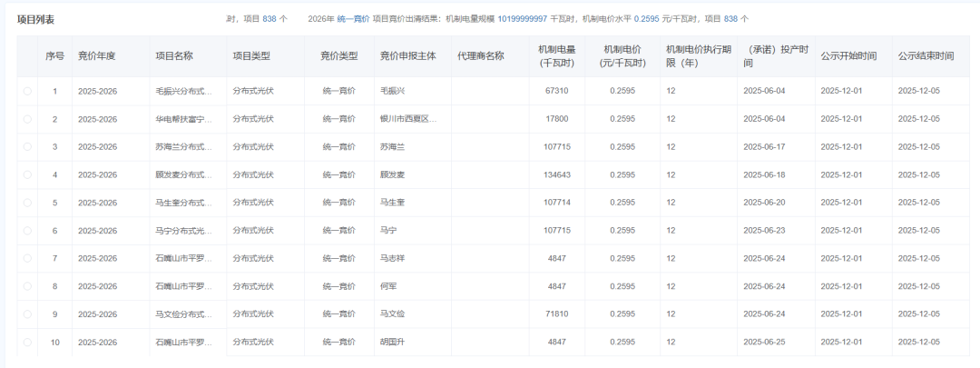980x368 pixels.
Task: Click the 机制电价(元/千瓦时) column header
Action: point(622,56)
